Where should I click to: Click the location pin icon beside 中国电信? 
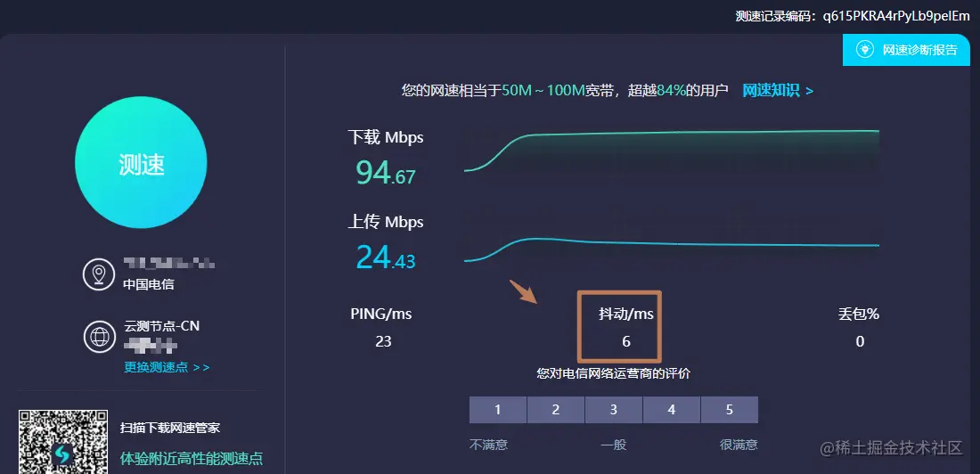98,274
